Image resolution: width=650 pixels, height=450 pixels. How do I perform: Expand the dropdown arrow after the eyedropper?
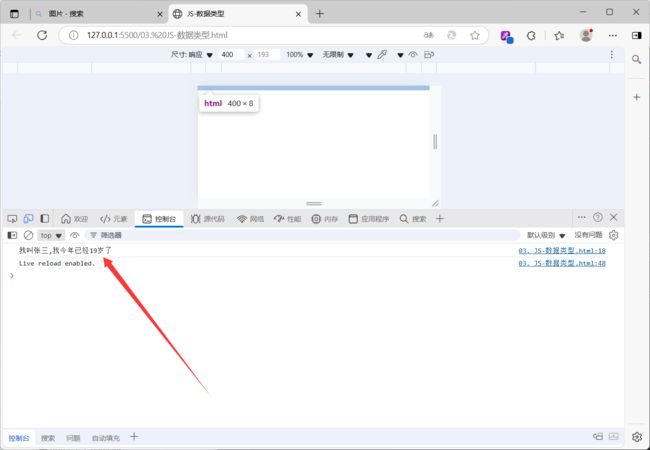400,55
